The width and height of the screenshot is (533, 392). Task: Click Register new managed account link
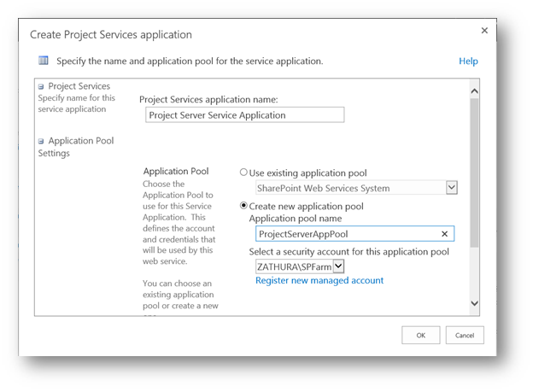tap(319, 280)
